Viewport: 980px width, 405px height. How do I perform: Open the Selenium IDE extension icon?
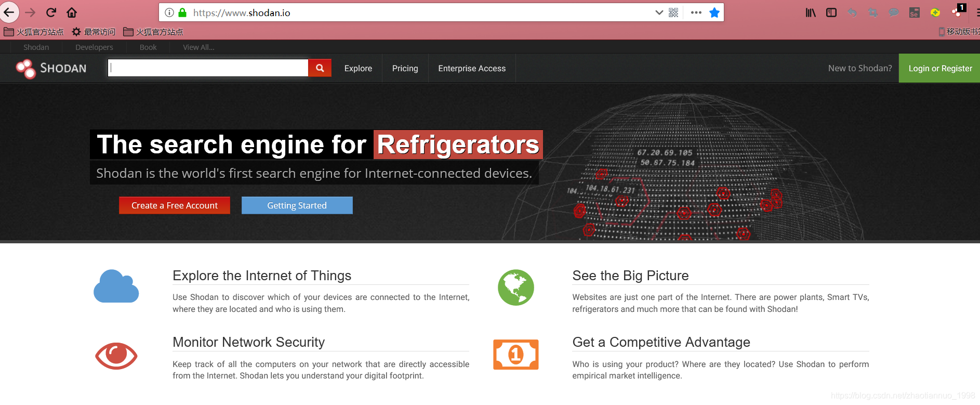click(915, 12)
